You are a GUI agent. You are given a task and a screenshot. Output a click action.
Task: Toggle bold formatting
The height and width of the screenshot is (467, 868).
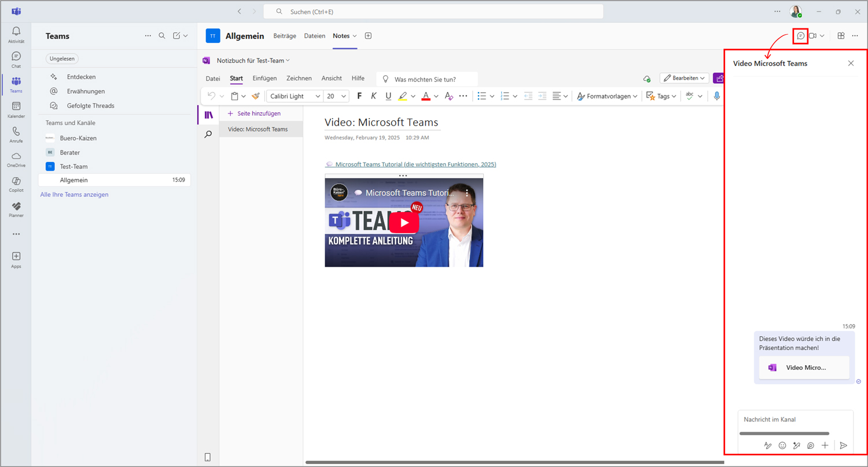coord(359,96)
